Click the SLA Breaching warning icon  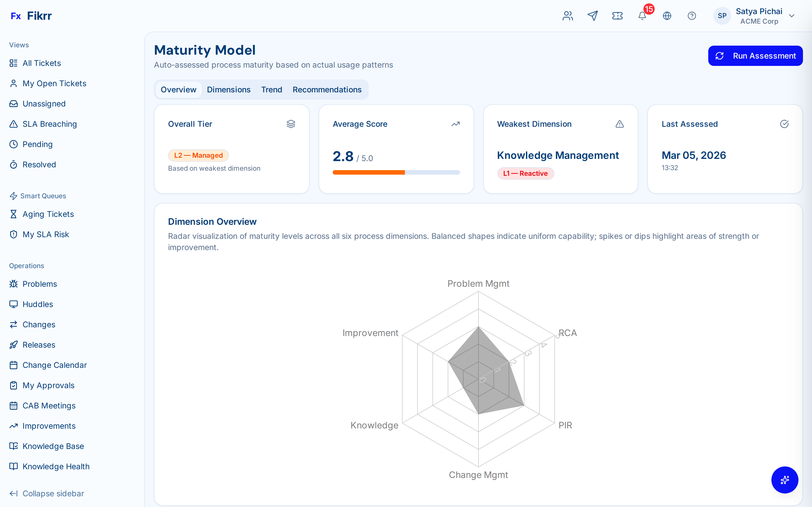coord(14,124)
